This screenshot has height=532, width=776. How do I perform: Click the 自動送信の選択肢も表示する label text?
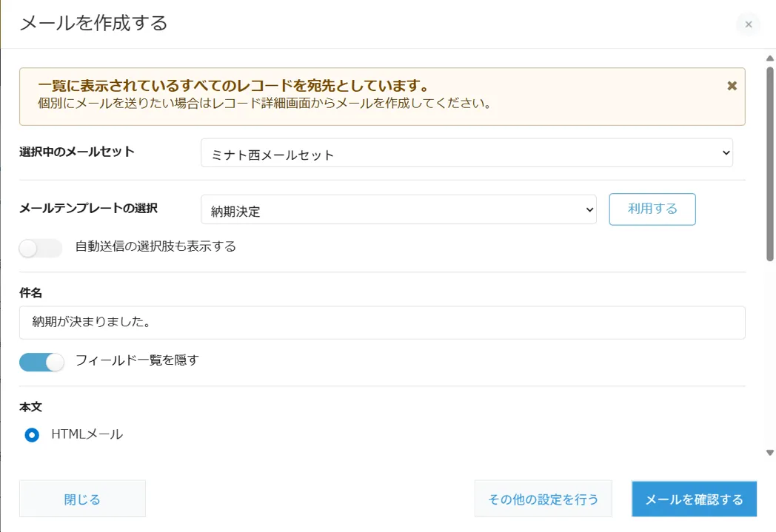point(155,246)
